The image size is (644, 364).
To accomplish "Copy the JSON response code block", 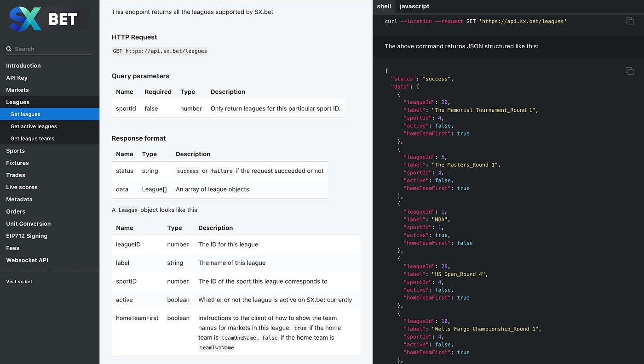I will (x=629, y=71).
